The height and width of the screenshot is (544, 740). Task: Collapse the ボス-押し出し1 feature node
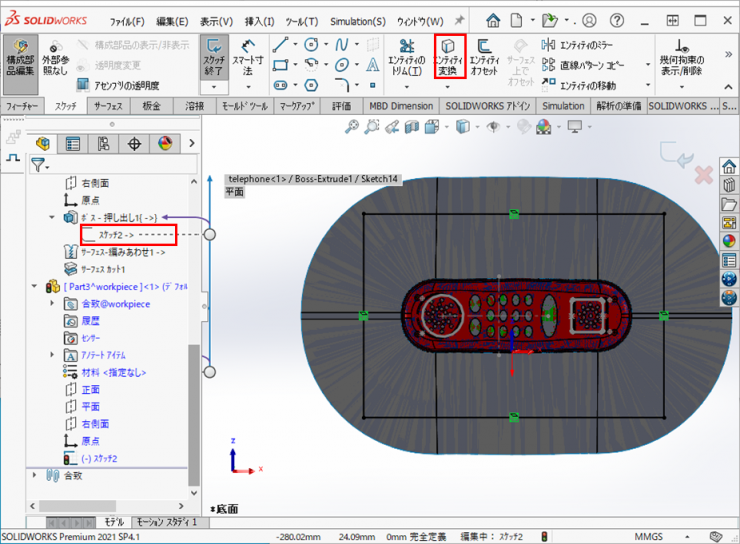(x=52, y=217)
